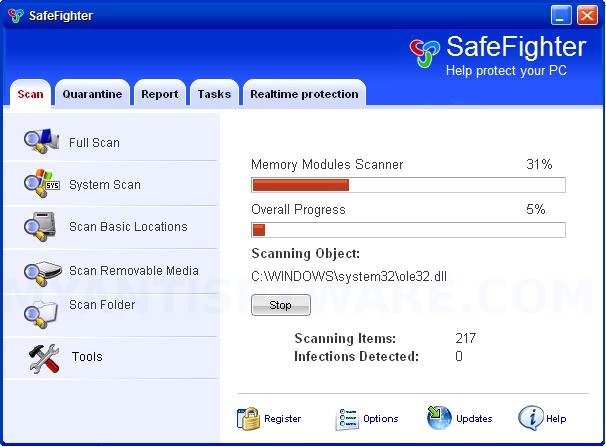Switch to the Scan tab
This screenshot has width=606, height=447.
30,94
